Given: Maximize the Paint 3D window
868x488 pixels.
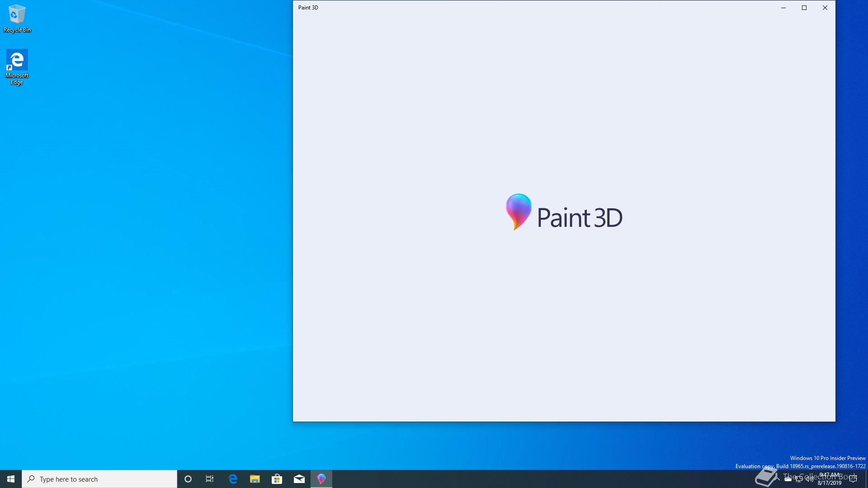Looking at the screenshot, I should (804, 8).
